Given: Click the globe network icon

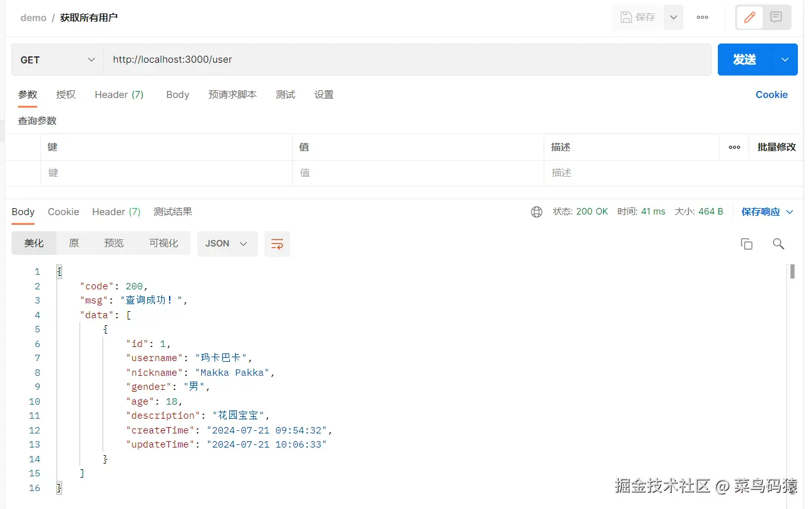Looking at the screenshot, I should [537, 212].
